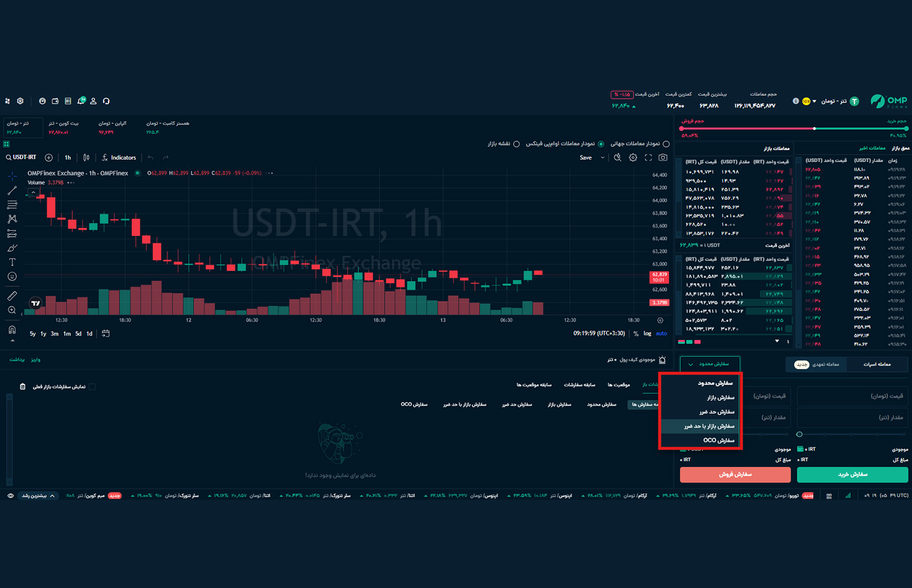Screen dimensions: 912x588
Task: Open the settings gear in top header
Action: [20, 101]
